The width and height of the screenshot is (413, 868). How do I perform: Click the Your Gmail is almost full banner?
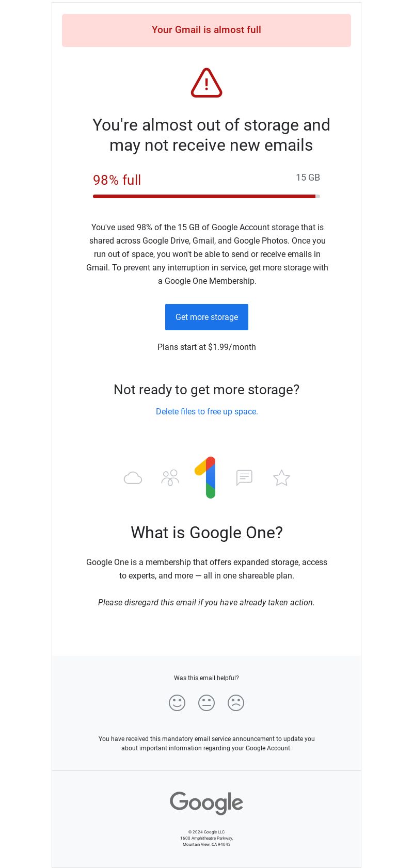206,30
